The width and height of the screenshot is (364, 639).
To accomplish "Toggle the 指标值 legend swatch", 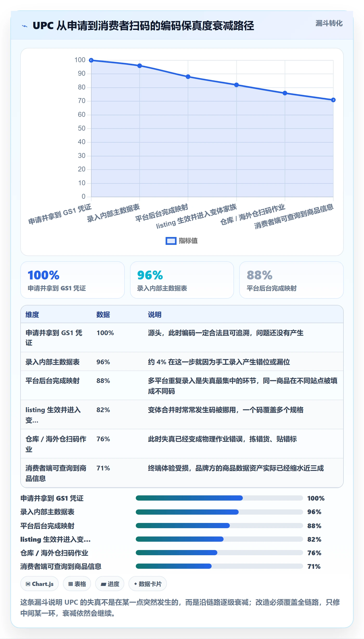I will pos(171,241).
